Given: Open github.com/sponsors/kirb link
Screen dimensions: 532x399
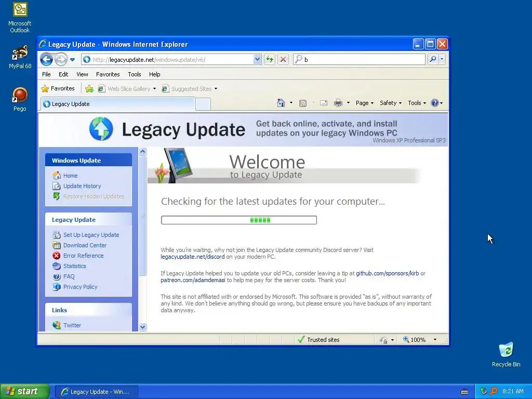Looking at the screenshot, I should pyautogui.click(x=387, y=273).
